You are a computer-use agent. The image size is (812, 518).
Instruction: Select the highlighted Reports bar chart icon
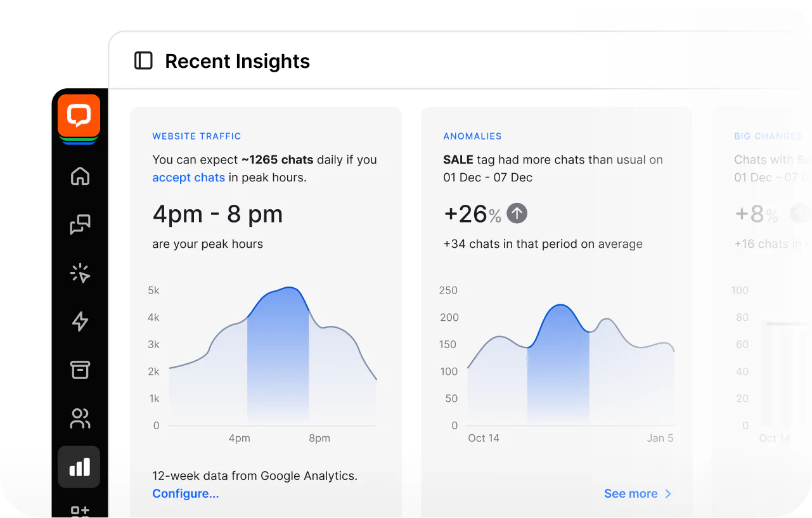(79, 467)
